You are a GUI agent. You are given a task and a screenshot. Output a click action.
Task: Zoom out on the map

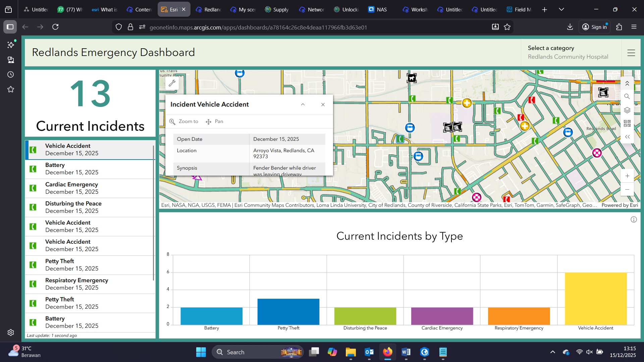pos(627,190)
